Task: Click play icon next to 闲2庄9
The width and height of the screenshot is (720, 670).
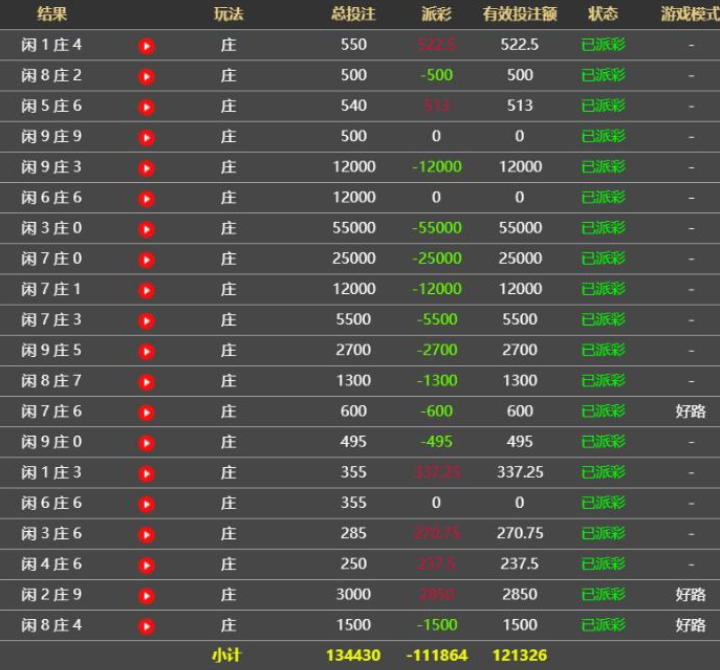Action: click(146, 596)
